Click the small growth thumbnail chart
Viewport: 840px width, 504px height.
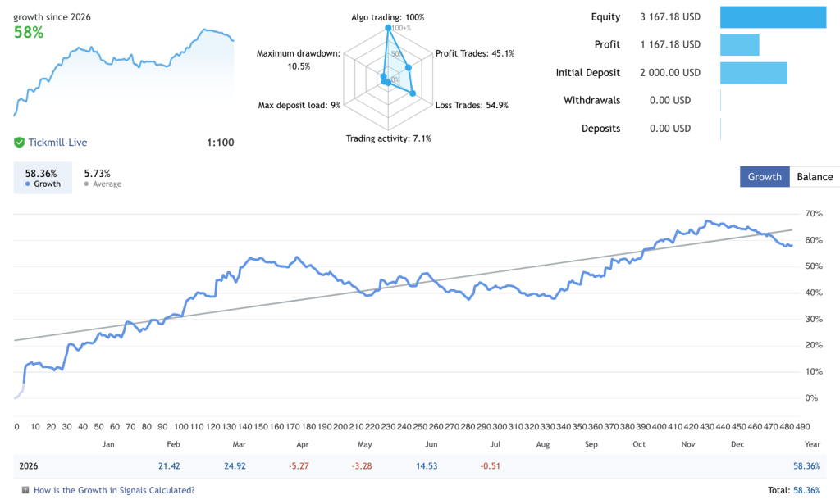(x=124, y=71)
